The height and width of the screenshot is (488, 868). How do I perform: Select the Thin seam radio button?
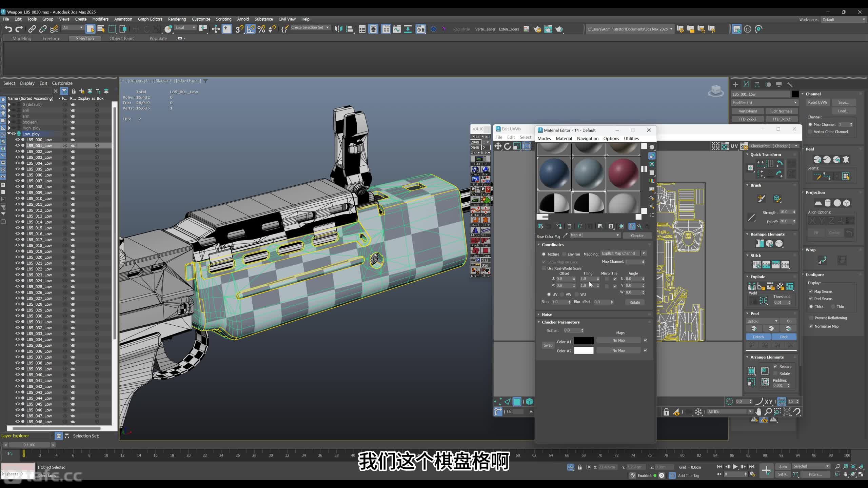(833, 307)
